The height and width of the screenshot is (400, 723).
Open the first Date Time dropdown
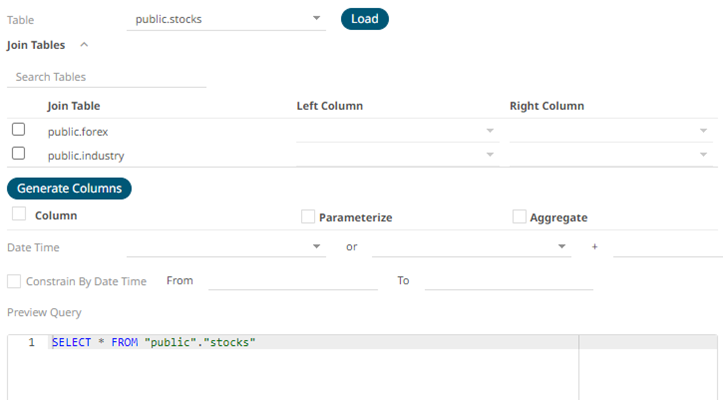tap(225, 246)
